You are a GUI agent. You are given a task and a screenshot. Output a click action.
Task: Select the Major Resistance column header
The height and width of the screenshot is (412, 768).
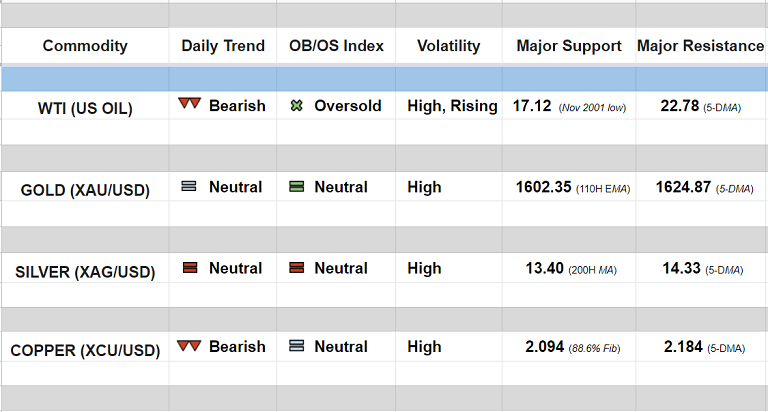[x=701, y=46]
